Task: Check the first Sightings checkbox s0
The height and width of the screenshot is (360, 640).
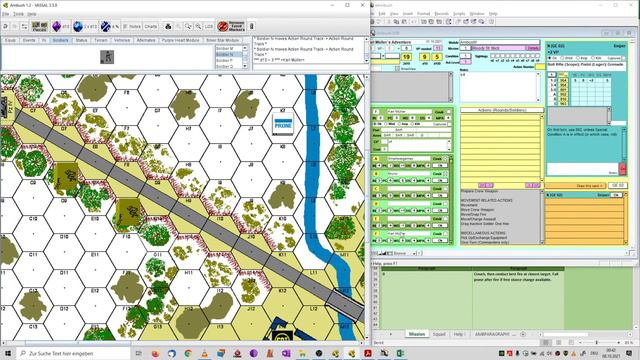Action: pos(493,56)
